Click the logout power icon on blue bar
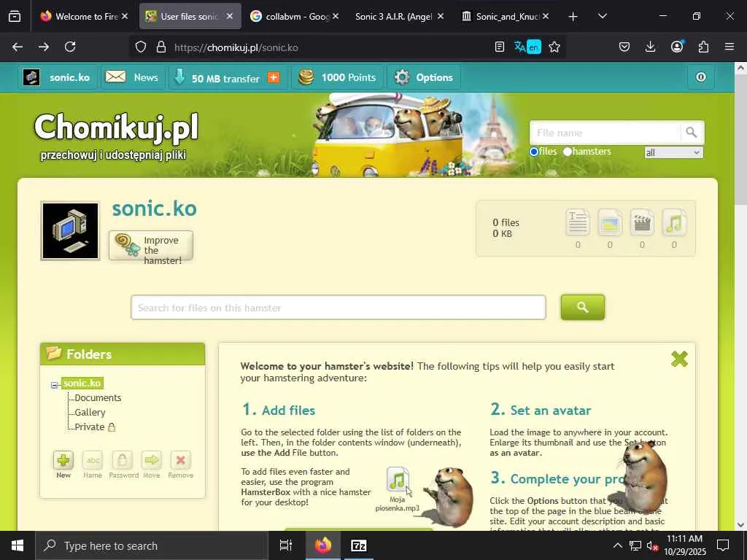The image size is (747, 560). pyautogui.click(x=701, y=77)
